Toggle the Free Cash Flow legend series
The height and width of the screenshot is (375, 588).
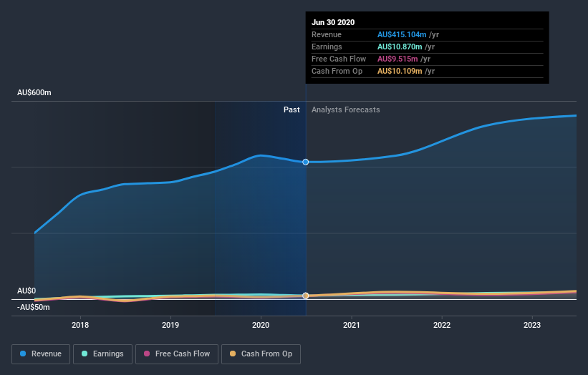tap(177, 354)
